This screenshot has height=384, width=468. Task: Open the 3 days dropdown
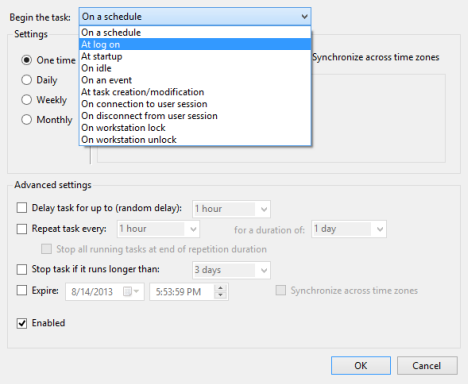pos(231,270)
